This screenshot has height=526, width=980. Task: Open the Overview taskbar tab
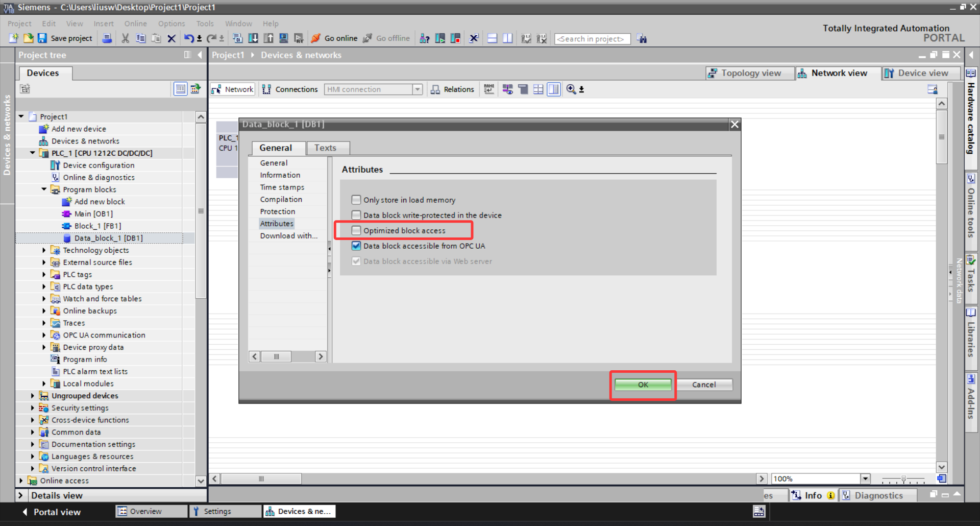(151, 511)
